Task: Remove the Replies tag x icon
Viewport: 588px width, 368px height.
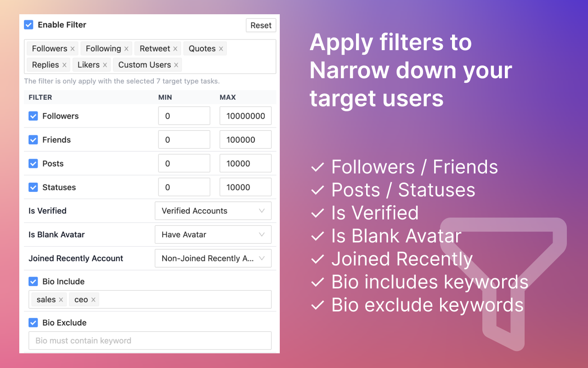Action: tap(64, 65)
